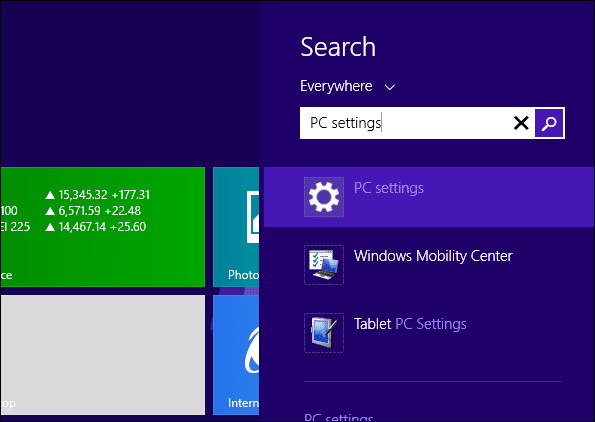Screen dimensions: 595x422
Task: Click the PC settings text below divider
Action: tap(338, 417)
